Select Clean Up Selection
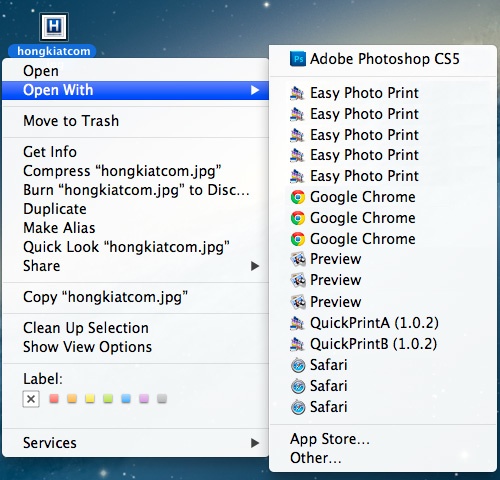The height and width of the screenshot is (480, 500). point(135,328)
